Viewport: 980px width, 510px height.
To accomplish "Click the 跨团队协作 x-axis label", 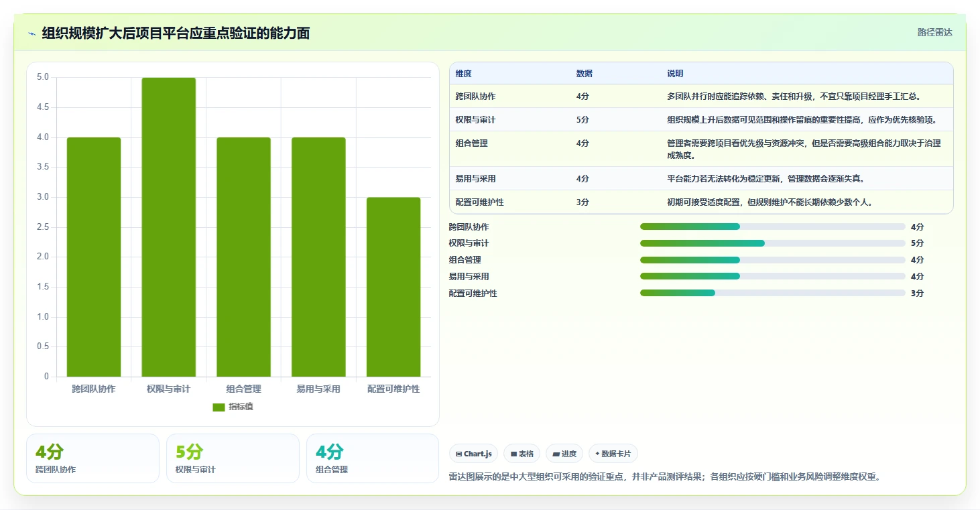I will pyautogui.click(x=94, y=389).
